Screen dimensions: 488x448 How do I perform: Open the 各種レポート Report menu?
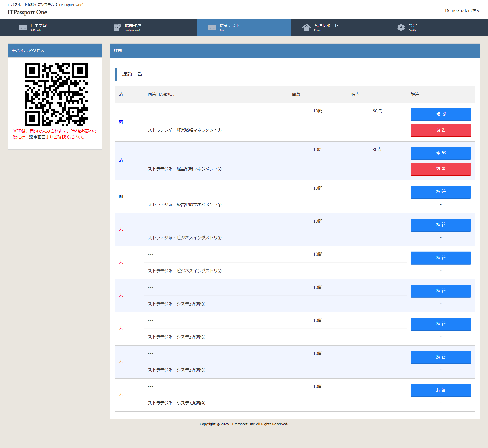(x=326, y=27)
